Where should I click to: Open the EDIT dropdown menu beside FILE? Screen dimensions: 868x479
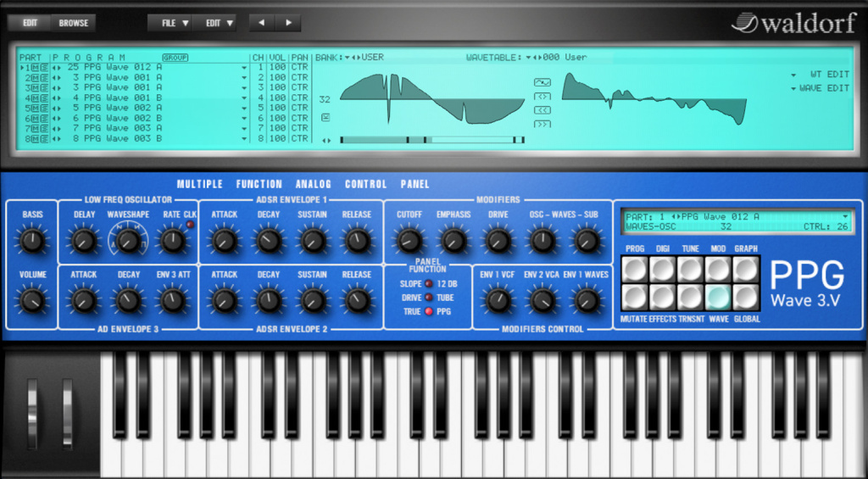(x=218, y=23)
